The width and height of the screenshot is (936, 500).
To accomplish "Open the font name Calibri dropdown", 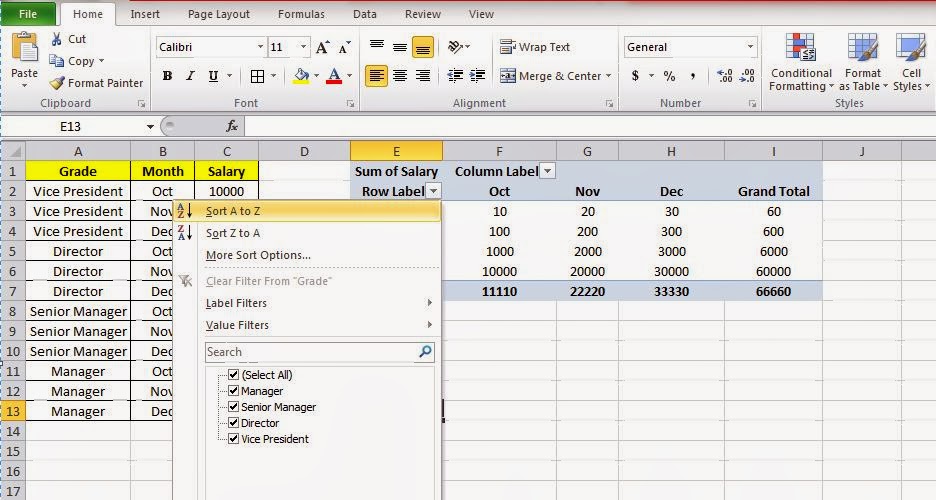I will (260, 47).
